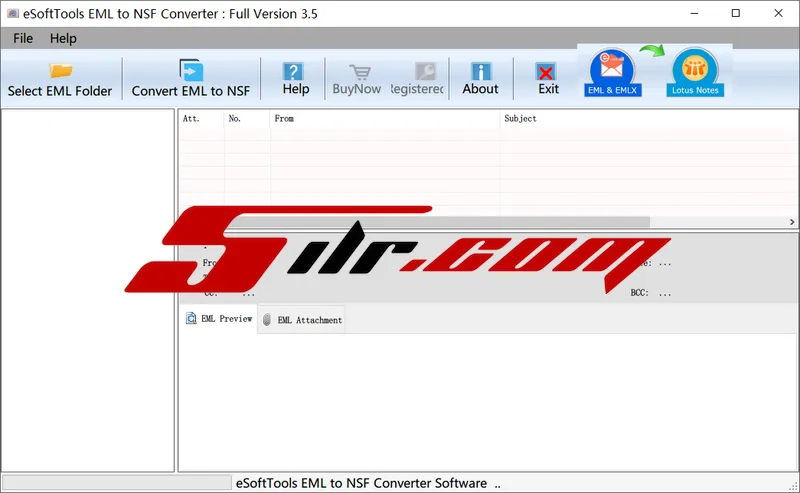
Task: Click the status bar software name text
Action: coord(361,483)
